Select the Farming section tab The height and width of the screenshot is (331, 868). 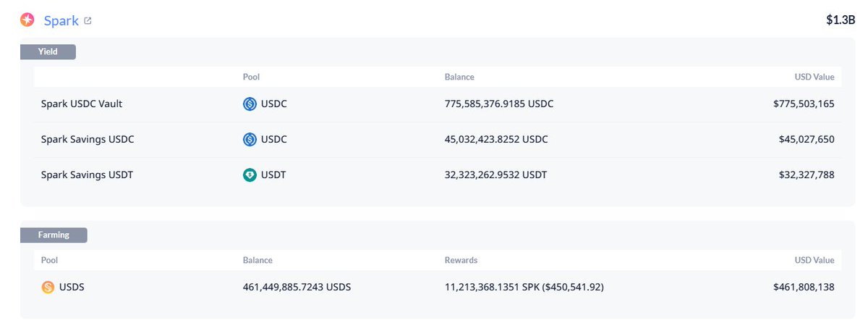point(54,235)
